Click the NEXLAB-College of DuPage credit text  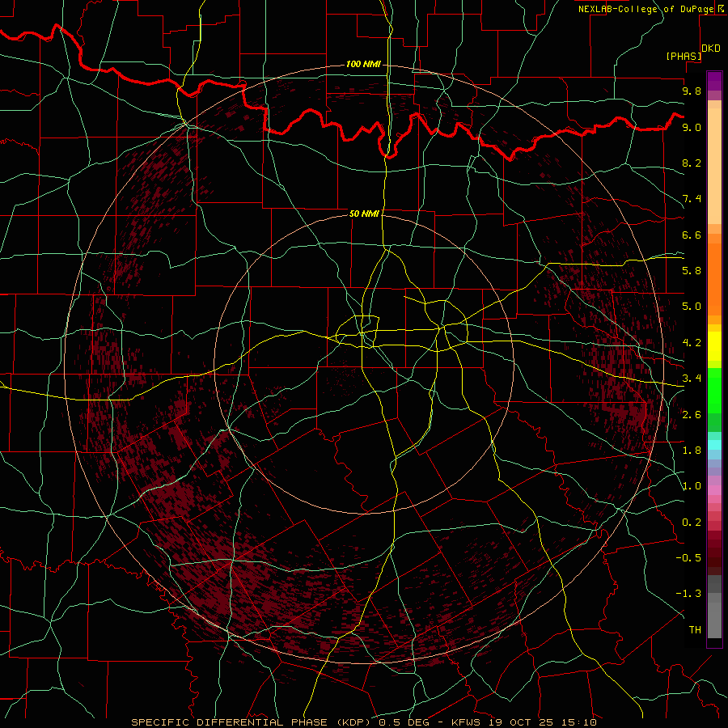point(645,9)
